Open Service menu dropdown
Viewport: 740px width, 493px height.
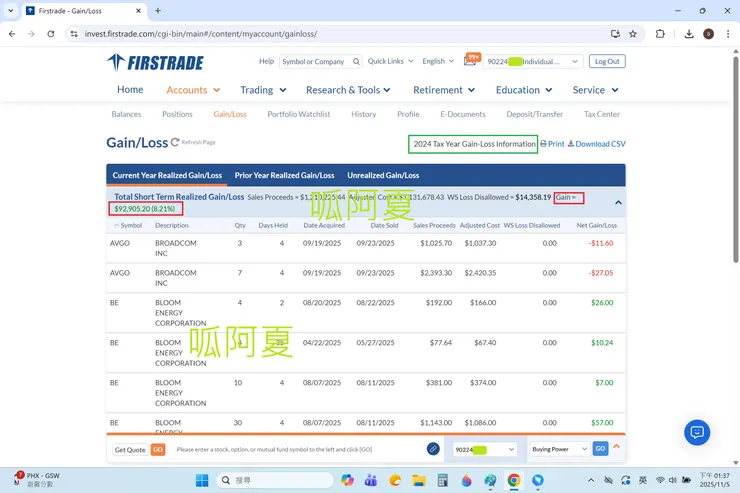tap(596, 90)
